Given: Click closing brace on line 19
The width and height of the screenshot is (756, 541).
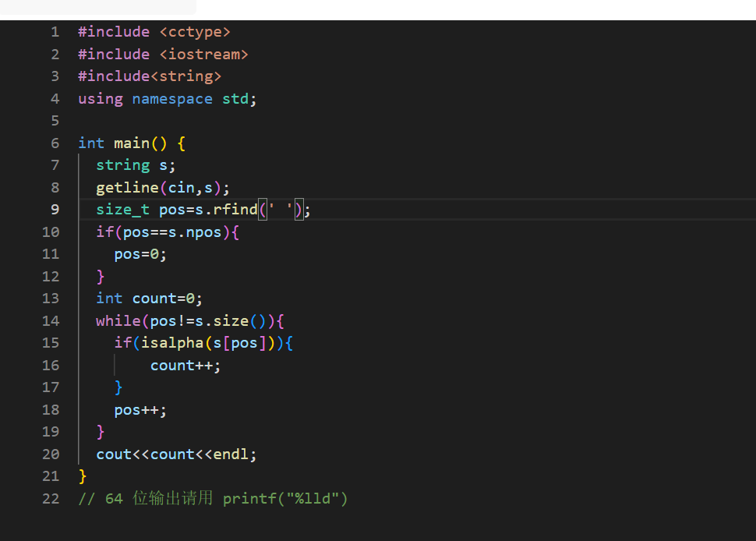Looking at the screenshot, I should coord(101,432).
